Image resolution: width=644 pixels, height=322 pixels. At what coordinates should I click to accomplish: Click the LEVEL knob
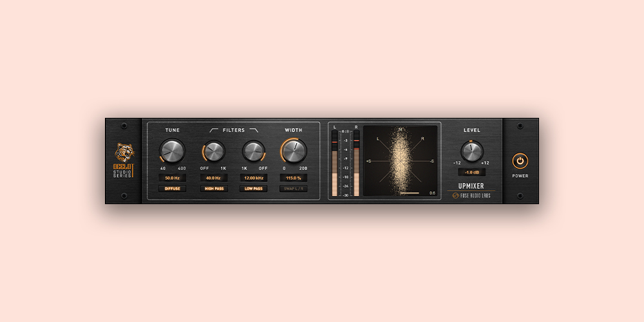tap(472, 151)
